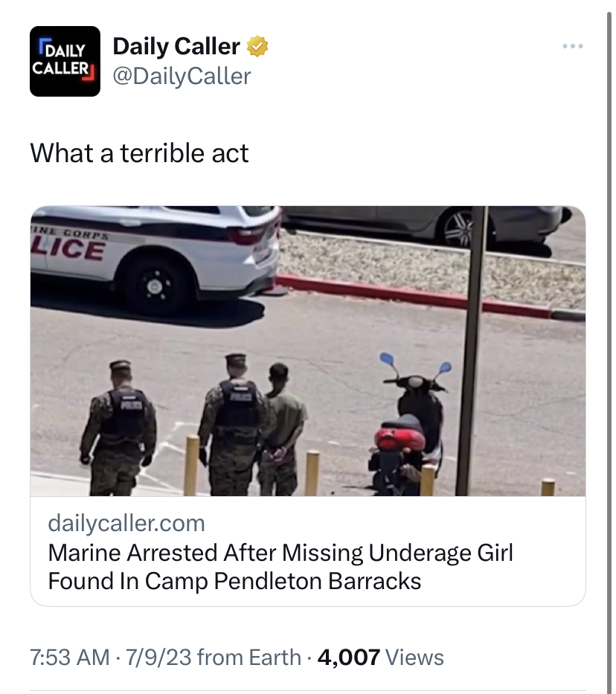Click the 'from Earth' location label

point(249,658)
